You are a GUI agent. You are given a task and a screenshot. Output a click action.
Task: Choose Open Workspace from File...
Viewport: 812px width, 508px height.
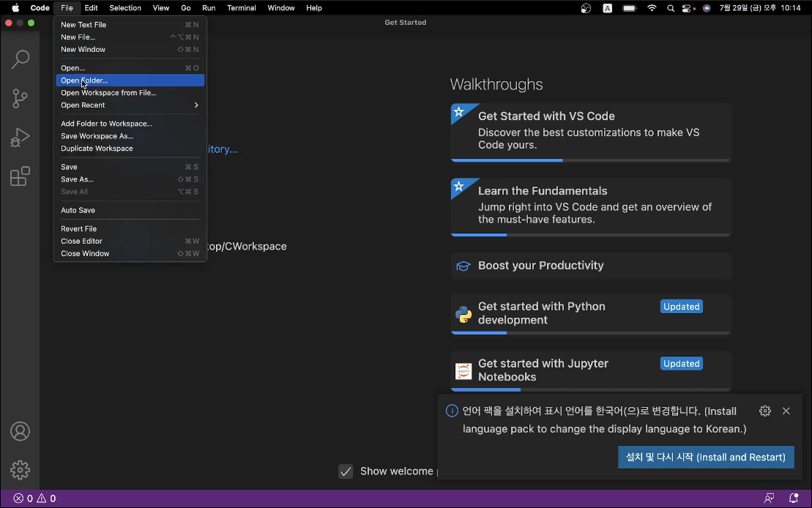(x=130, y=93)
